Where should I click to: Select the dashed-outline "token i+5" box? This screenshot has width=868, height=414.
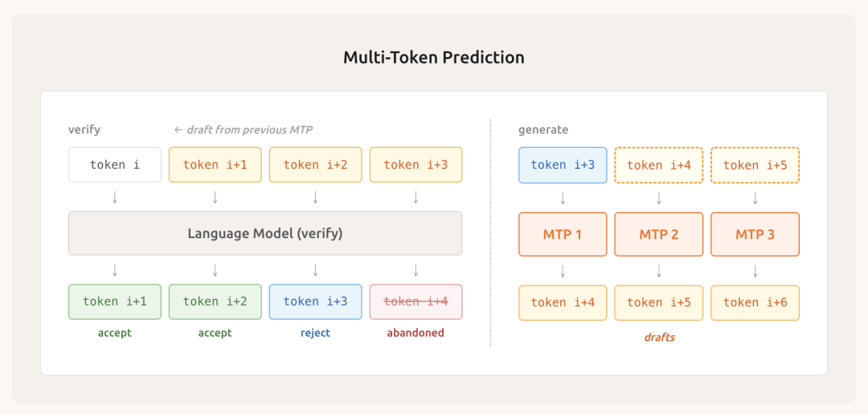755,165
